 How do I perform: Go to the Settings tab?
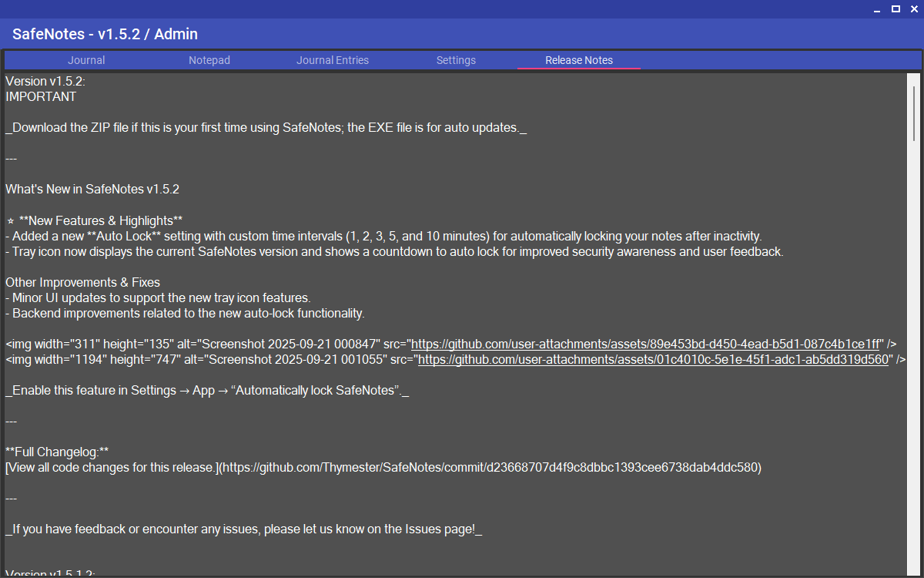click(x=456, y=60)
